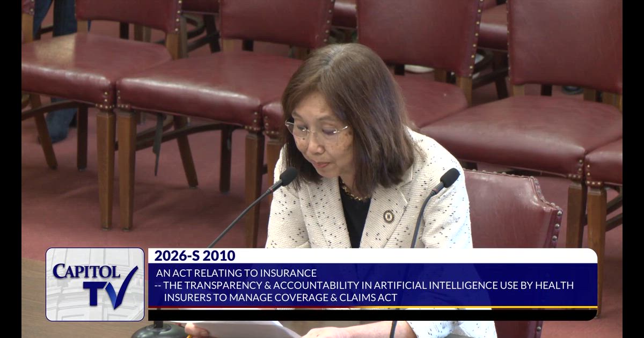The image size is (644, 338).
Task: Click the text AN ACT RELATING TO INSURANCE
Action: coord(236,273)
